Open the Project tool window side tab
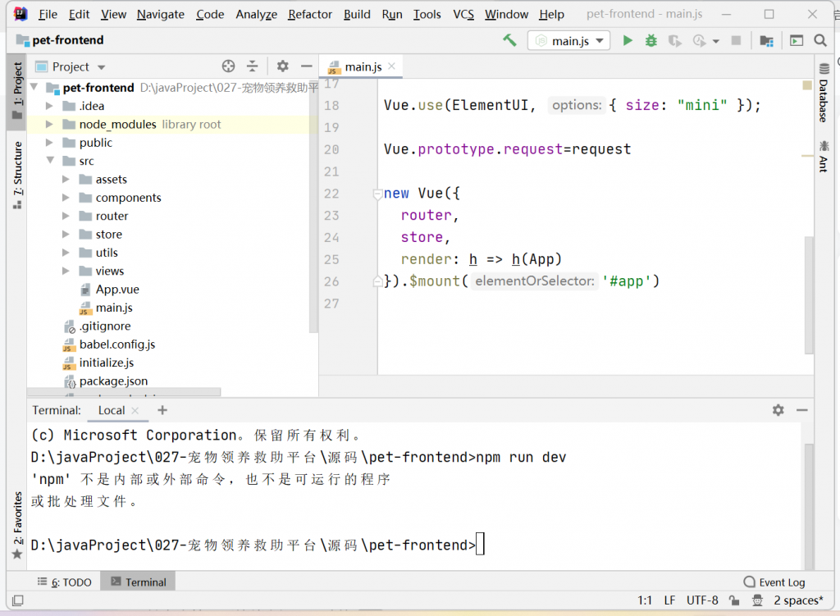This screenshot has height=616, width=840. (x=17, y=91)
